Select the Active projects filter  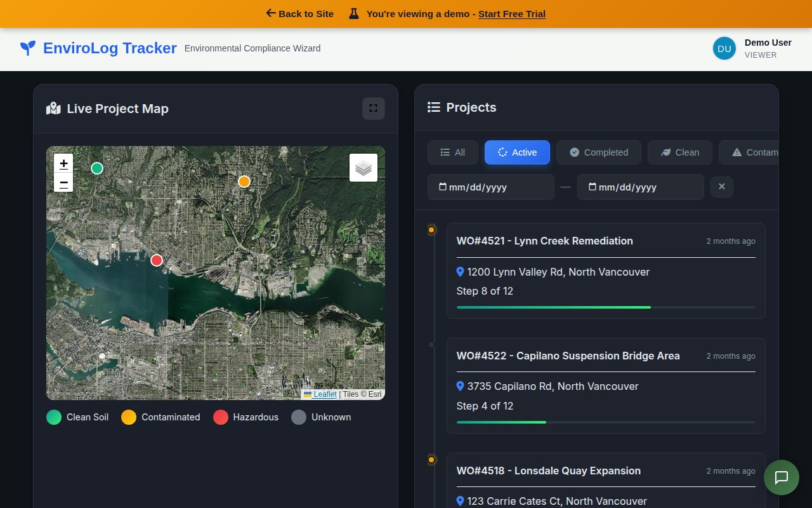point(517,152)
